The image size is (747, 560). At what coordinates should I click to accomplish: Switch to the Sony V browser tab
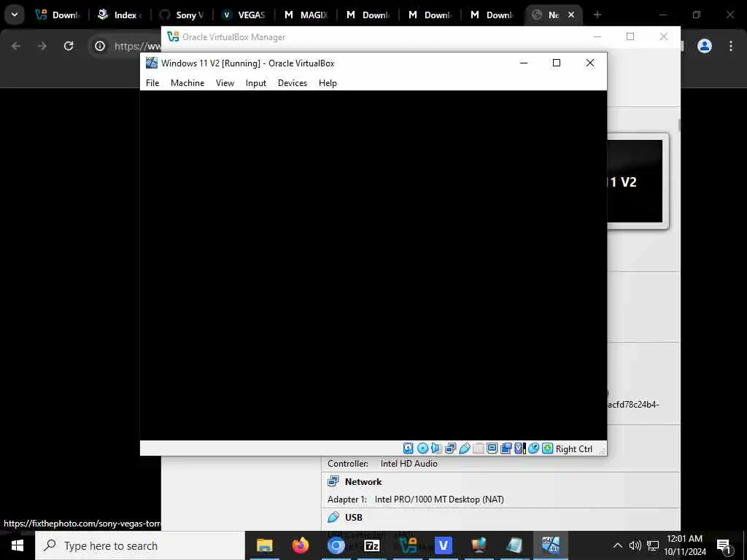tap(182, 15)
